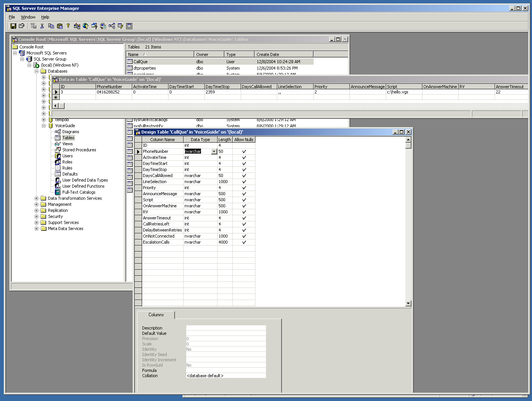
Task: Sort tables list by Name header
Action: pyautogui.click(x=160, y=54)
